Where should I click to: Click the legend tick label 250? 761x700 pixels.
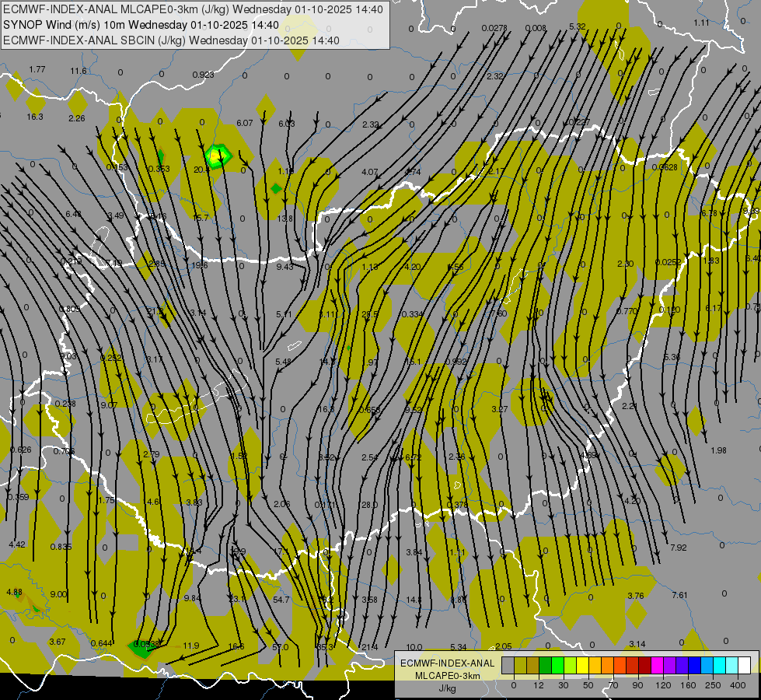click(x=713, y=685)
